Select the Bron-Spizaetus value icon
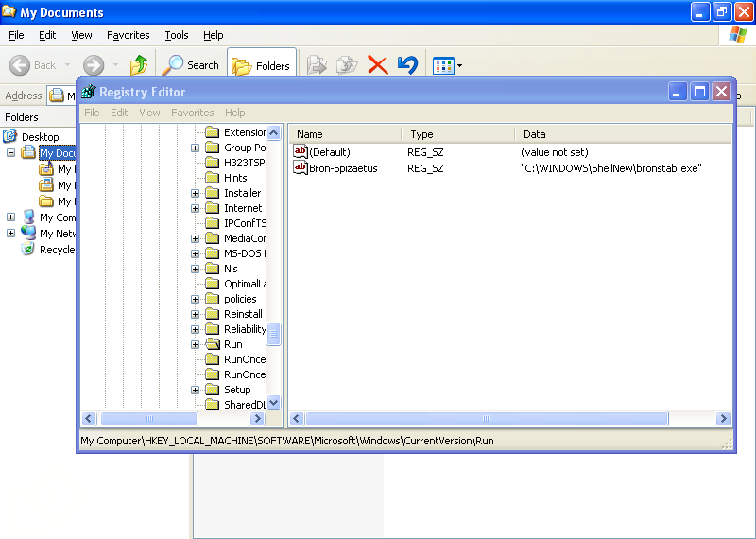Image resolution: width=756 pixels, height=539 pixels. tap(300, 167)
